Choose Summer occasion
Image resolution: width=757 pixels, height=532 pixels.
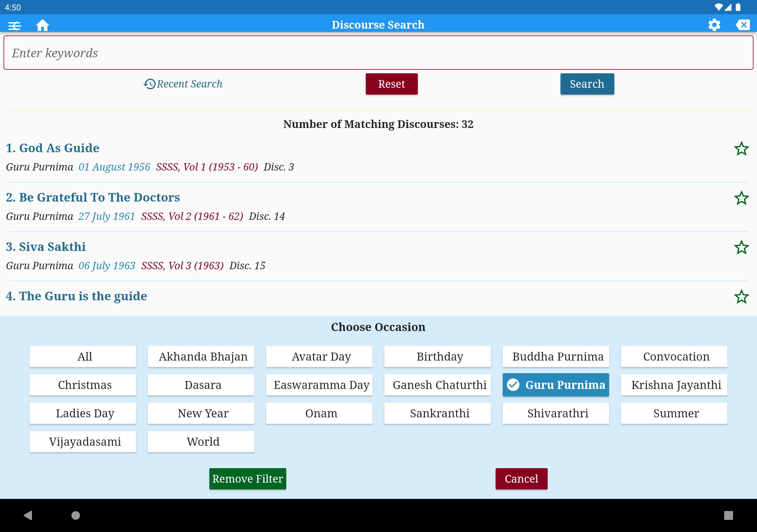pos(674,413)
